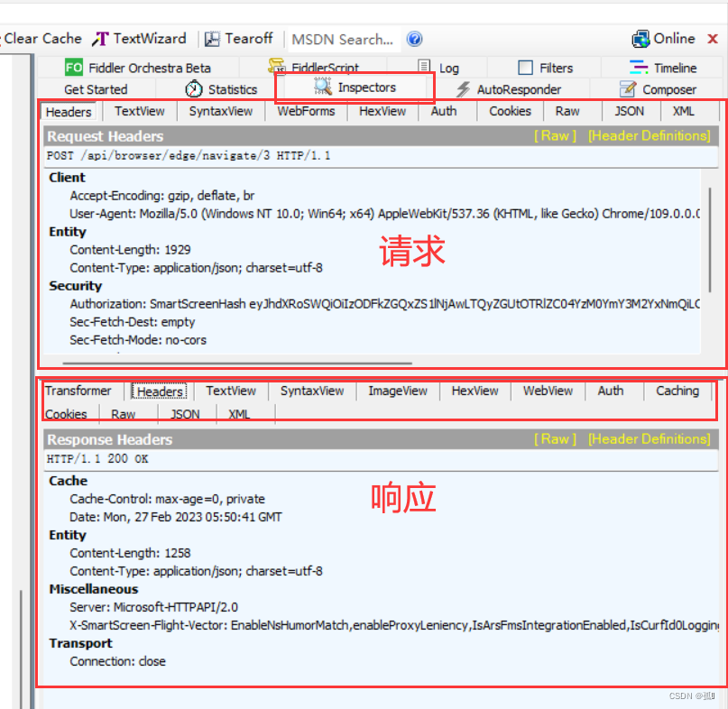
Task: Select the Inspectors icon
Action: [321, 87]
